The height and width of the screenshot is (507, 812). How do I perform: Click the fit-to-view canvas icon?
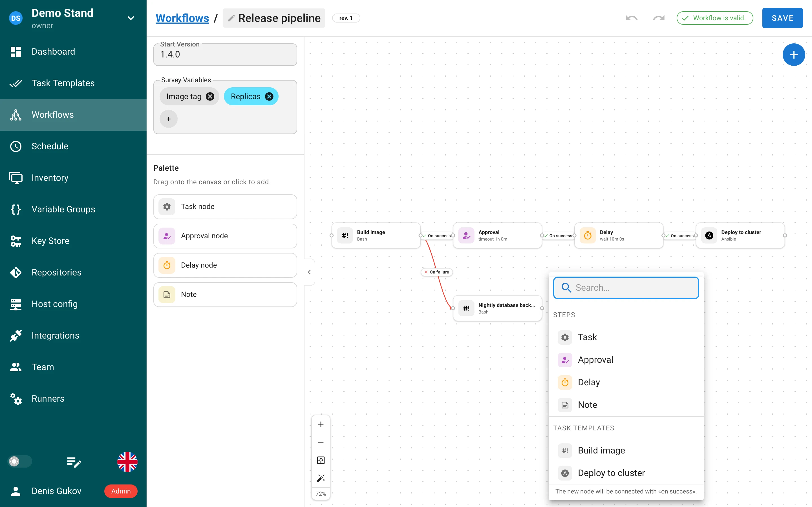pyautogui.click(x=321, y=460)
